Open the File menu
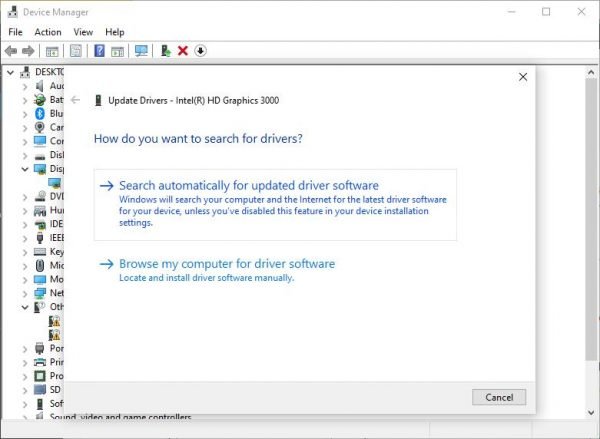This screenshot has width=600, height=439. [x=15, y=32]
